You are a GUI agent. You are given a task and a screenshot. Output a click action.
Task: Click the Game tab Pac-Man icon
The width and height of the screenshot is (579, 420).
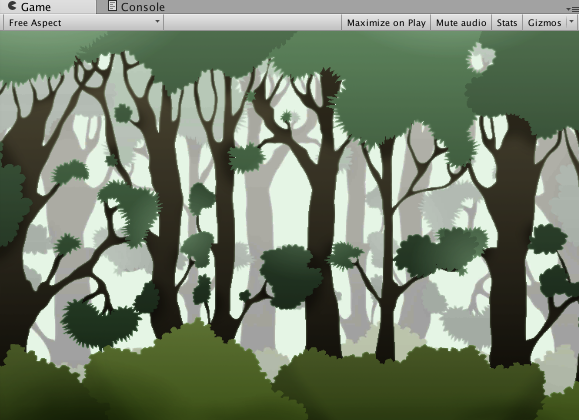click(13, 6)
